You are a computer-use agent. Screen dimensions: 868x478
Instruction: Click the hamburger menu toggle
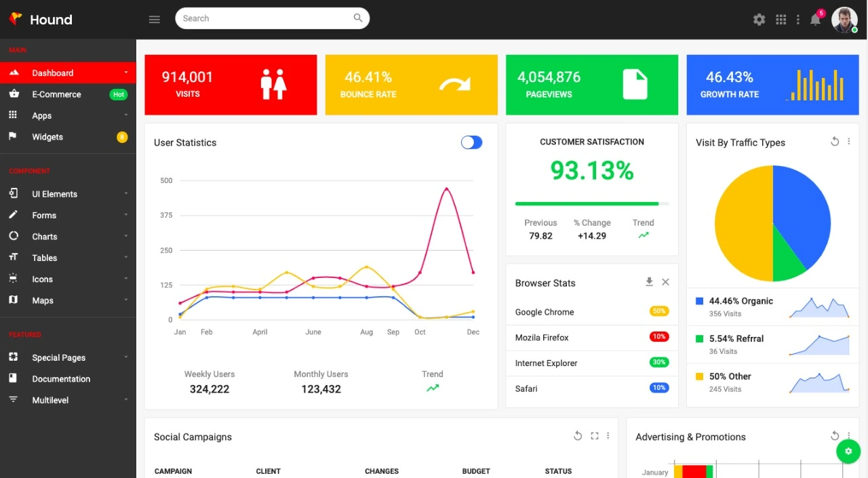click(x=154, y=19)
